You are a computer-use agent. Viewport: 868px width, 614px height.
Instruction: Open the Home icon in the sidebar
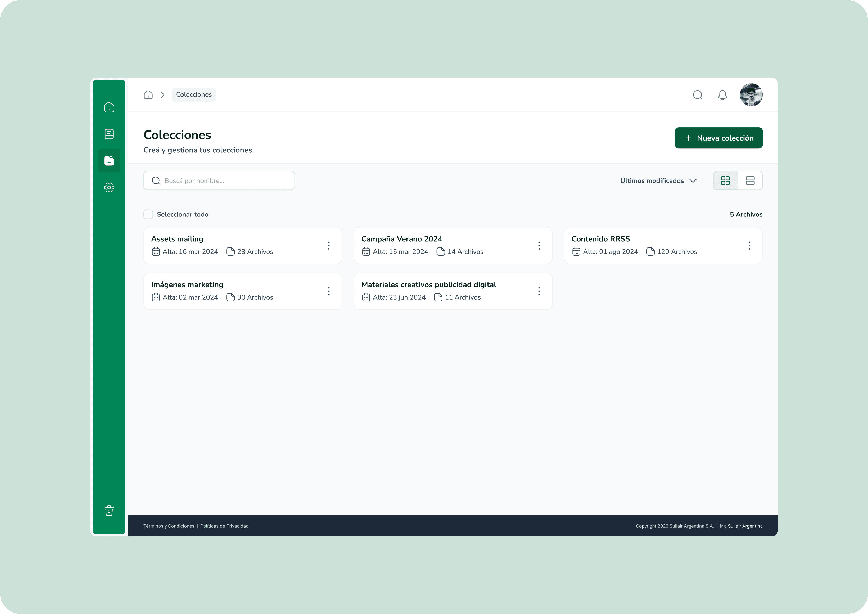109,107
